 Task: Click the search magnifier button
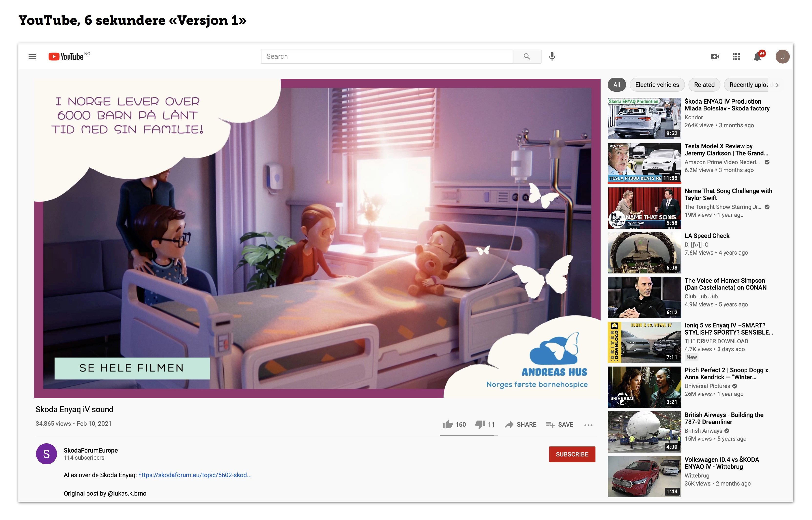coord(527,56)
